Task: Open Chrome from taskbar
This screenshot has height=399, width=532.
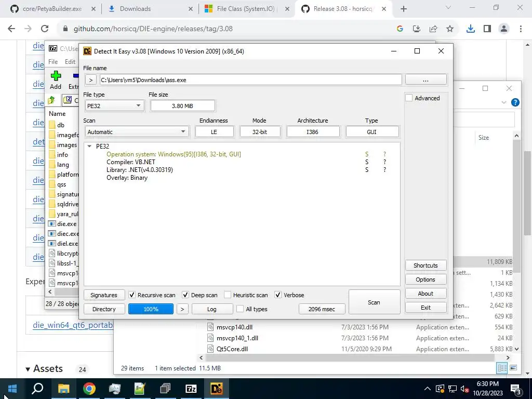Action: [x=89, y=389]
